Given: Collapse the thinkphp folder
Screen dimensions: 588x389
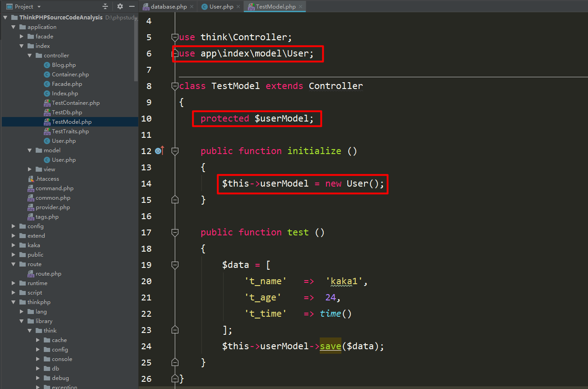Looking at the screenshot, I should 14,302.
